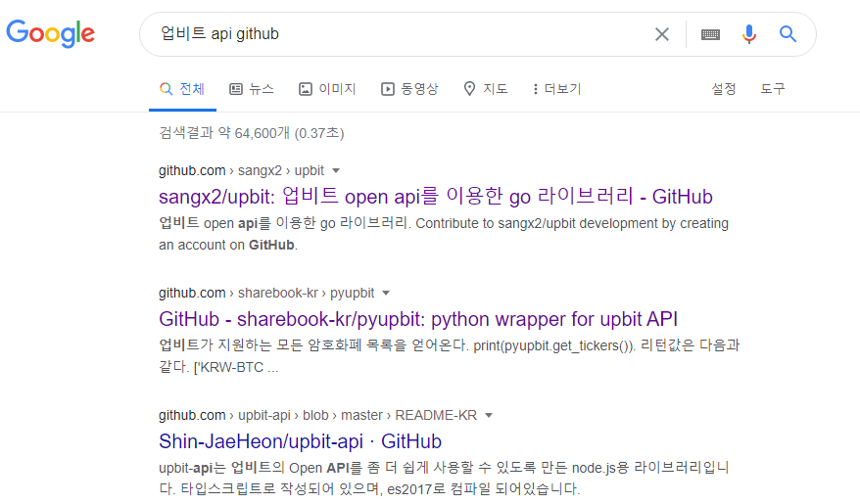This screenshot has width=860, height=504.
Task: Start voice search with the microphone icon
Action: coord(749,34)
